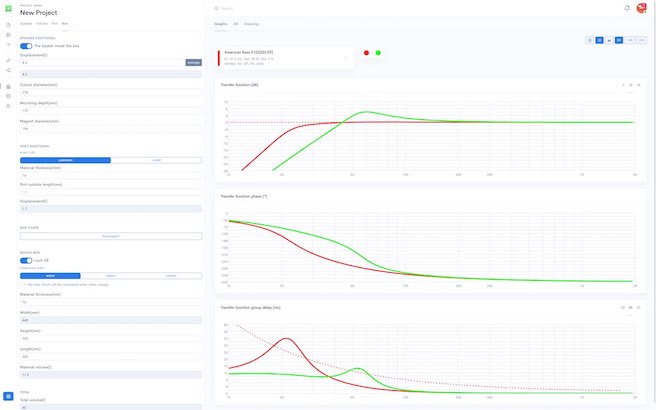This screenshot has width=656, height=410.
Task: Open the Box shape Rectangle dropdown
Action: tap(111, 236)
